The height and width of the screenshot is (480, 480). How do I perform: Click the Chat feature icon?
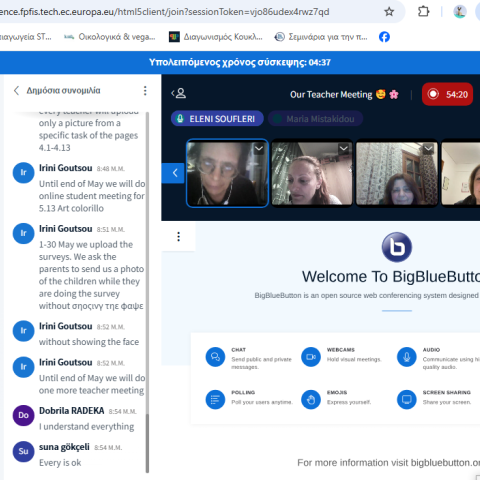215,357
